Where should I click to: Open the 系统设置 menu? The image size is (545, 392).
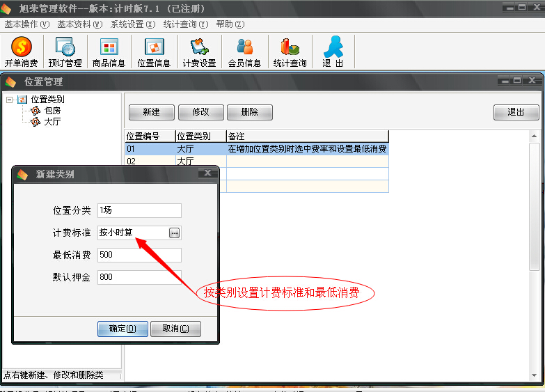(133, 24)
